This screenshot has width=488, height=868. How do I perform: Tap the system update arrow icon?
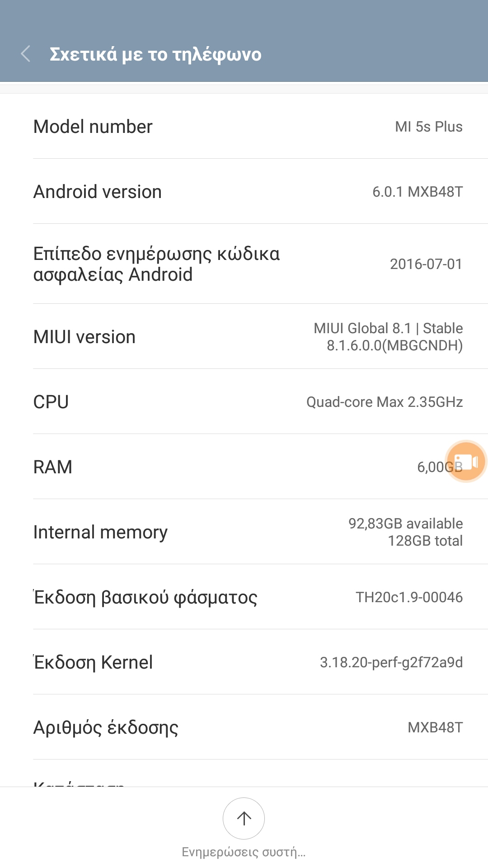[244, 818]
